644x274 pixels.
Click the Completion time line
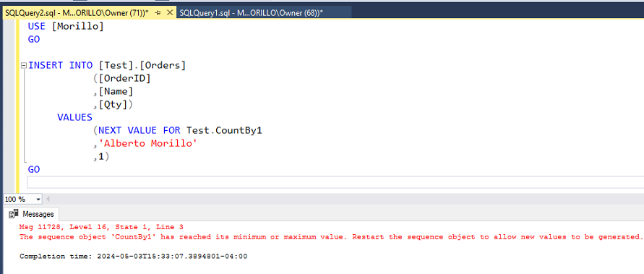(x=134, y=257)
